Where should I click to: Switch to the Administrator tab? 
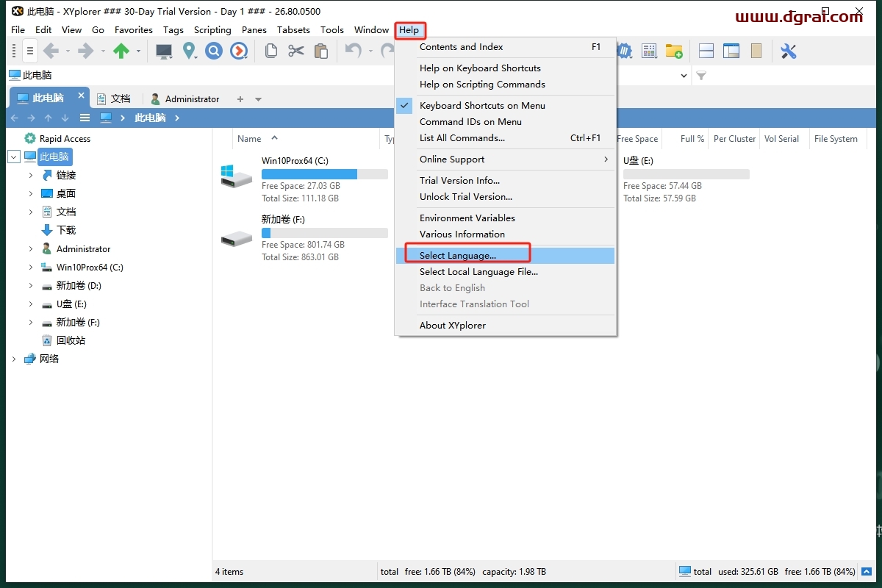click(185, 98)
